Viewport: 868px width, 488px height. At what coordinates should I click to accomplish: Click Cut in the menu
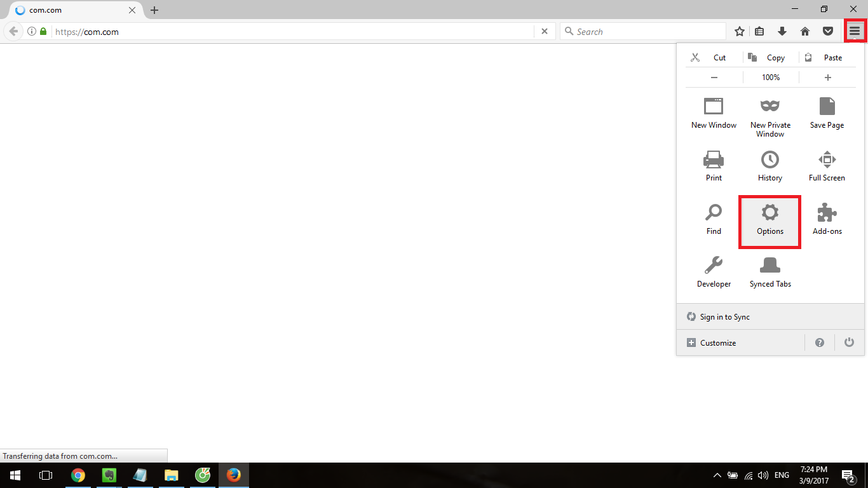pyautogui.click(x=714, y=57)
